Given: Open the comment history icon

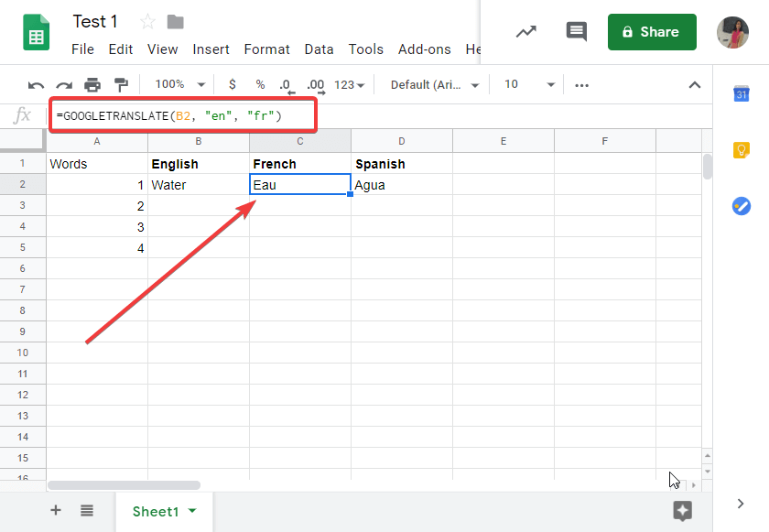Looking at the screenshot, I should [x=576, y=32].
